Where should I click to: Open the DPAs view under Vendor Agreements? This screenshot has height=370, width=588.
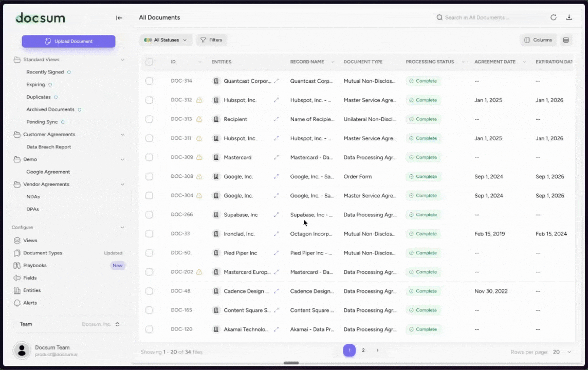[32, 209]
